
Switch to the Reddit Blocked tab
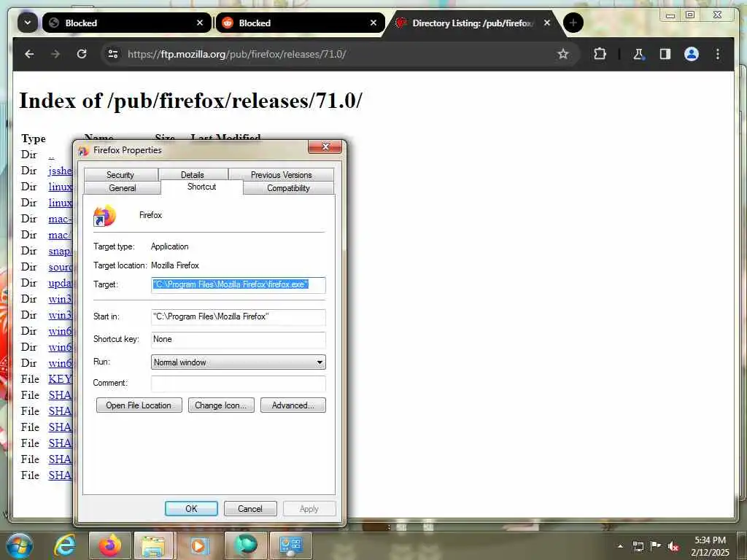(x=300, y=23)
